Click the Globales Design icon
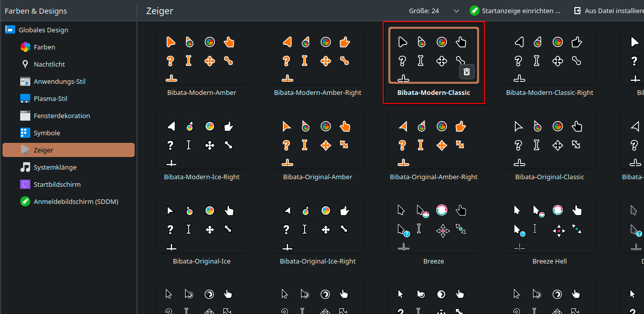The image size is (644, 314). [10, 30]
